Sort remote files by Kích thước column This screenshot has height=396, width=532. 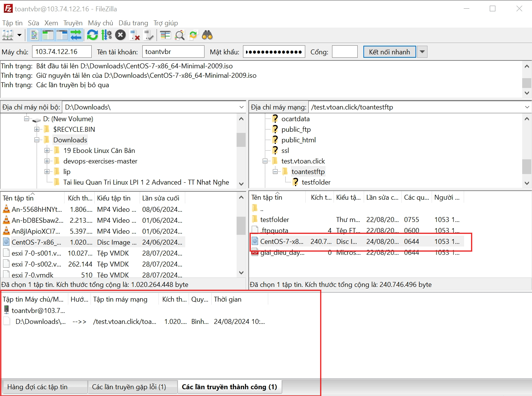click(x=320, y=197)
